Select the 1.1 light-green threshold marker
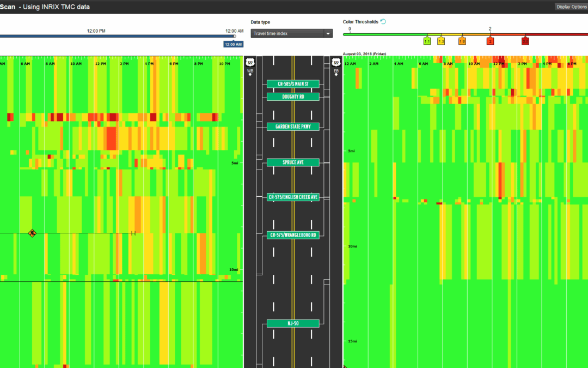The image size is (588, 368). (x=427, y=41)
